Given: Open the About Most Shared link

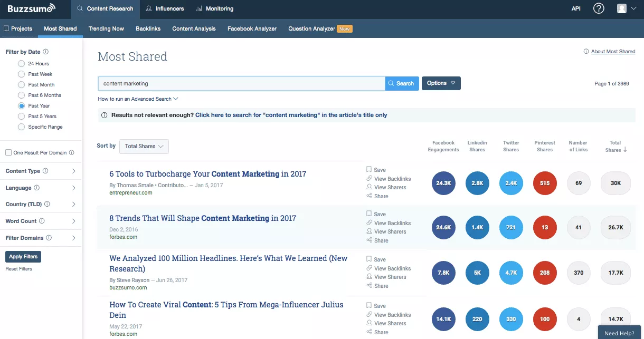Looking at the screenshot, I should 613,52.
